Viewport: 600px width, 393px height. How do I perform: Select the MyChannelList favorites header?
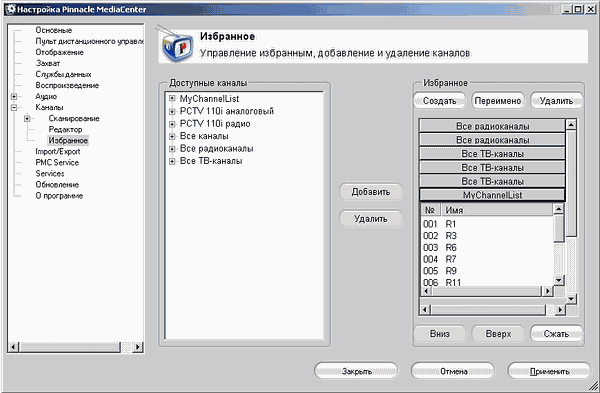(492, 195)
